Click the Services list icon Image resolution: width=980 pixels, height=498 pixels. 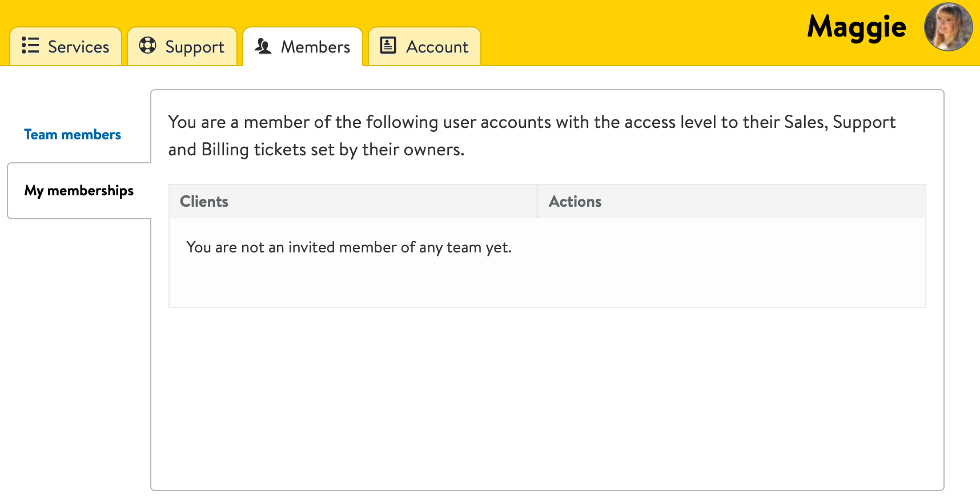[x=30, y=45]
